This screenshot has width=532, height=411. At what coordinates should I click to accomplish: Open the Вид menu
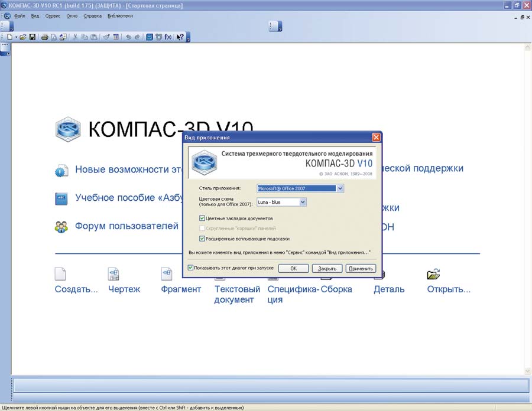35,16
